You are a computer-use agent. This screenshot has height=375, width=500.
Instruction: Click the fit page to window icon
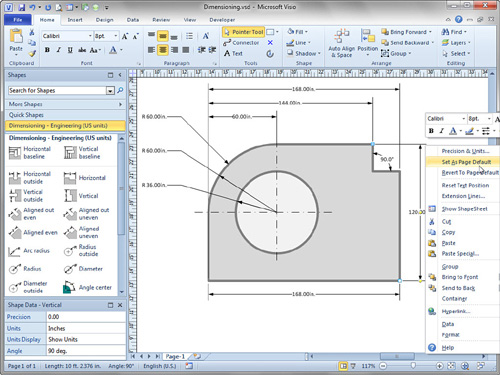451,366
